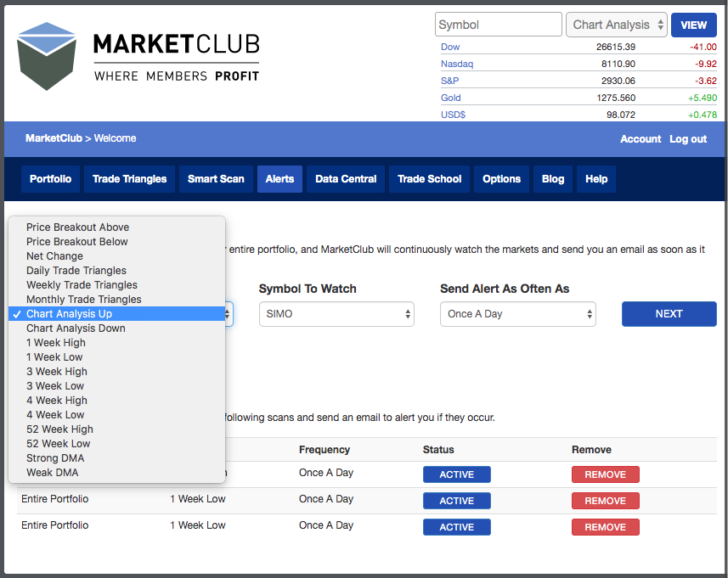
Task: Click REMOVE button in first alert row
Action: (606, 474)
